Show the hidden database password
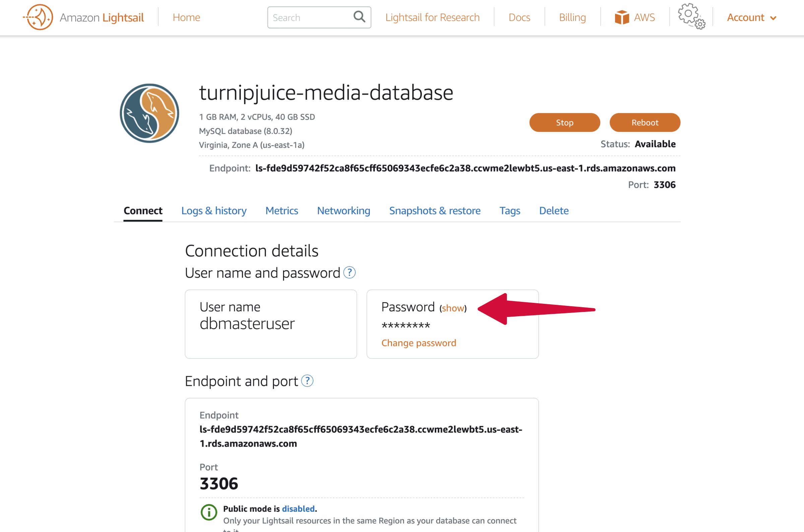This screenshot has height=532, width=804. [453, 308]
